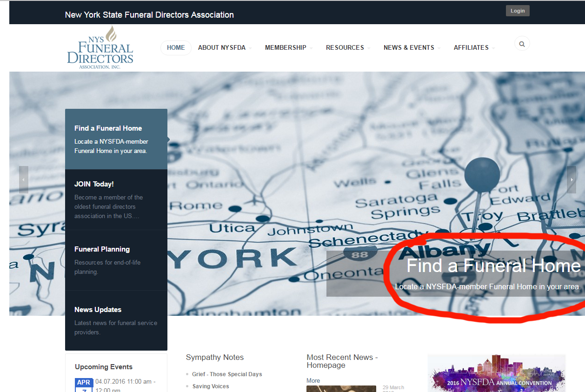The image size is (585, 392).
Task: Click the Most Recent News - Homepage heading
Action: (342, 361)
